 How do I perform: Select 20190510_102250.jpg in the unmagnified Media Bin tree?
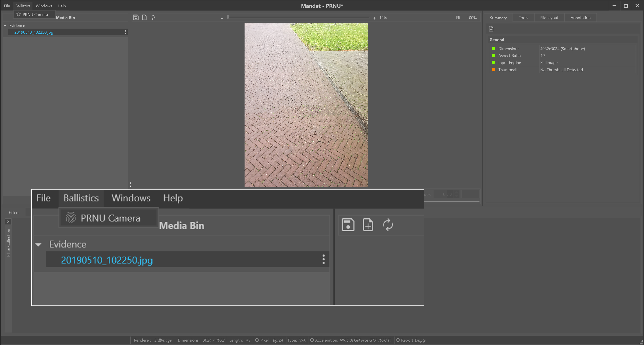pyautogui.click(x=34, y=32)
